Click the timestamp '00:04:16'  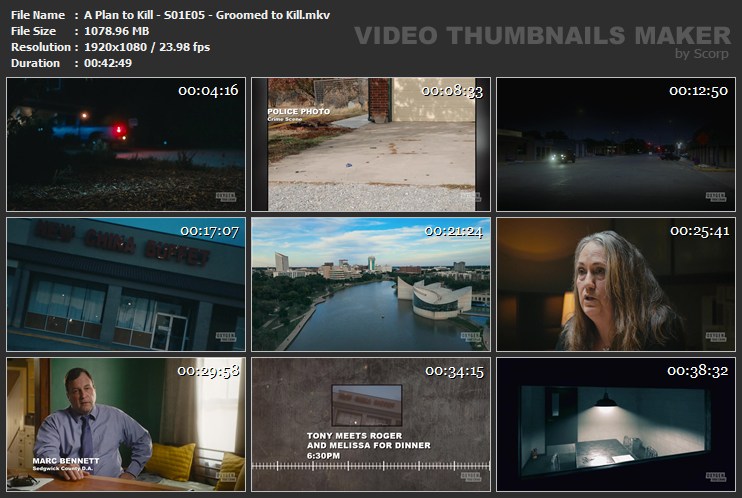pos(208,90)
